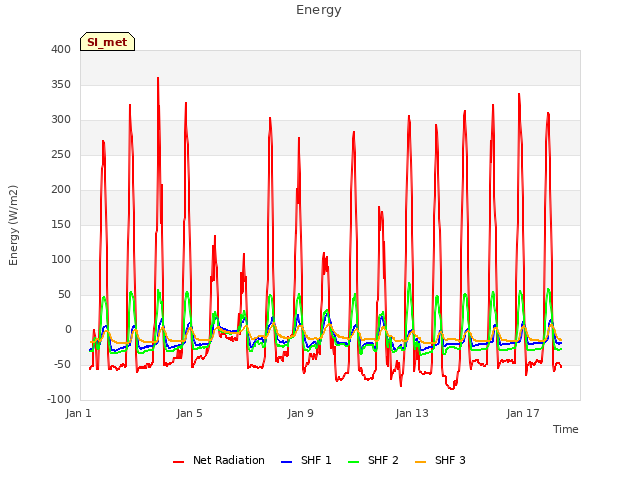Toggle the SHF 2 legend entry

coord(373,460)
